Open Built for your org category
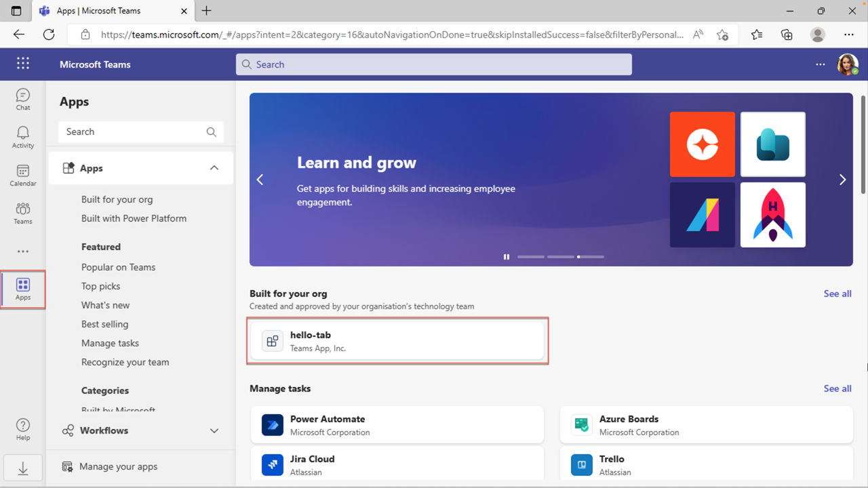 pyautogui.click(x=117, y=199)
